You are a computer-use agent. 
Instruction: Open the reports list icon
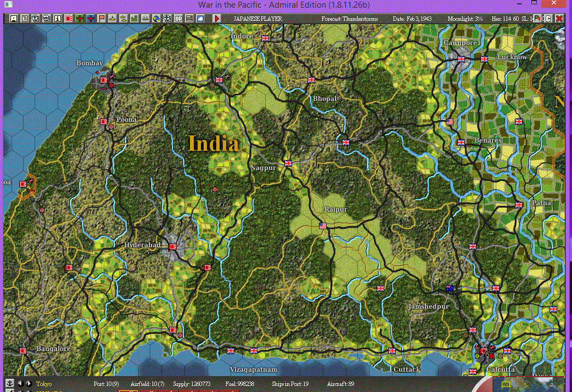tap(25, 19)
